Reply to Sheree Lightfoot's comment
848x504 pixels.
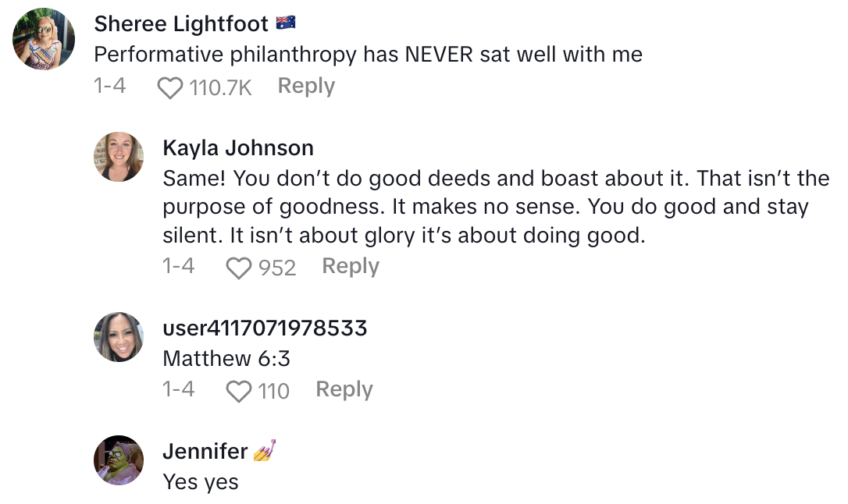tap(306, 86)
